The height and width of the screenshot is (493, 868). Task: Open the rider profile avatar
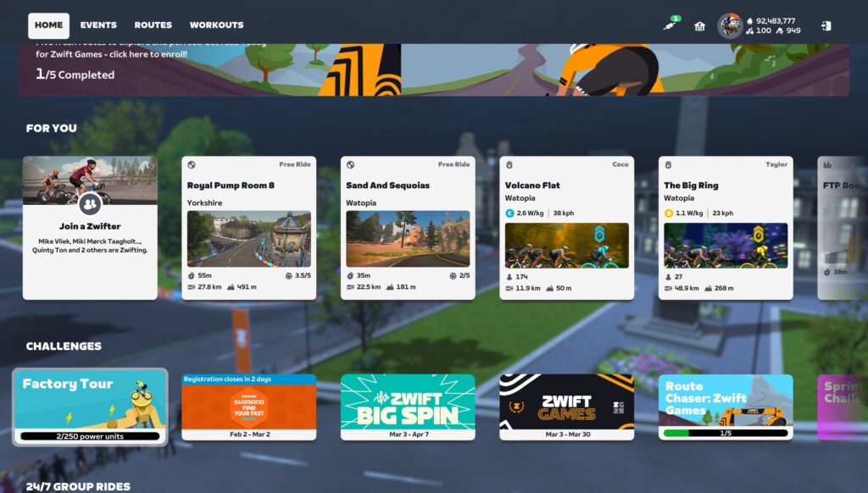coord(729,25)
